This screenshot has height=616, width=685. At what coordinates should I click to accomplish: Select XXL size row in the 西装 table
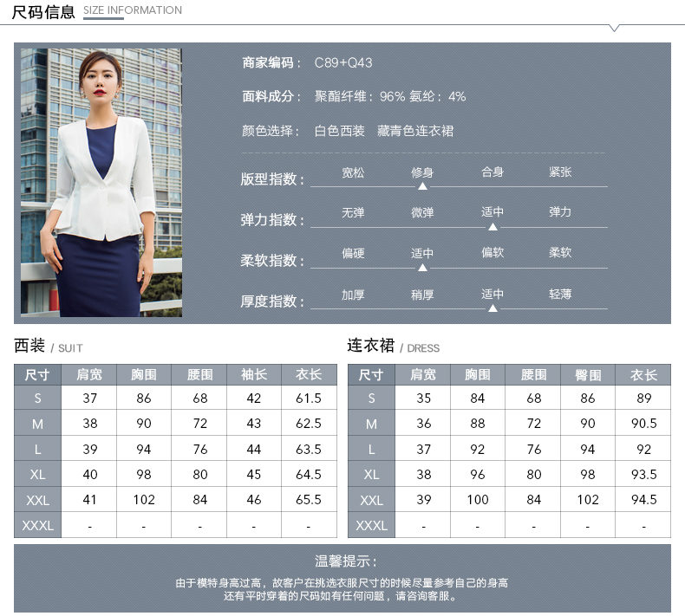pos(37,500)
